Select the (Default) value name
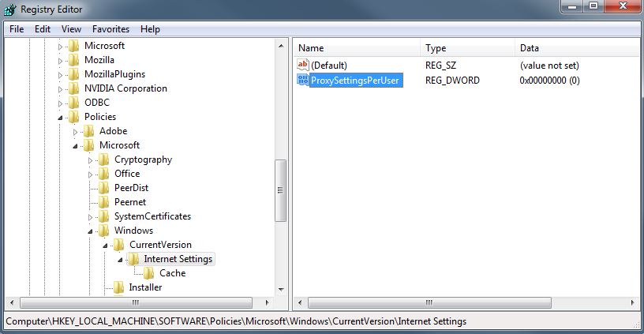644x334 pixels. click(329, 66)
